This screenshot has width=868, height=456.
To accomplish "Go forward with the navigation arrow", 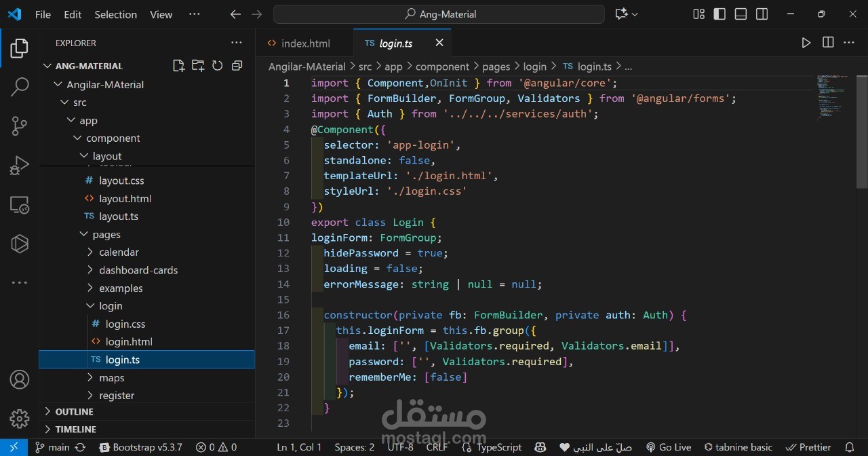I will [256, 14].
